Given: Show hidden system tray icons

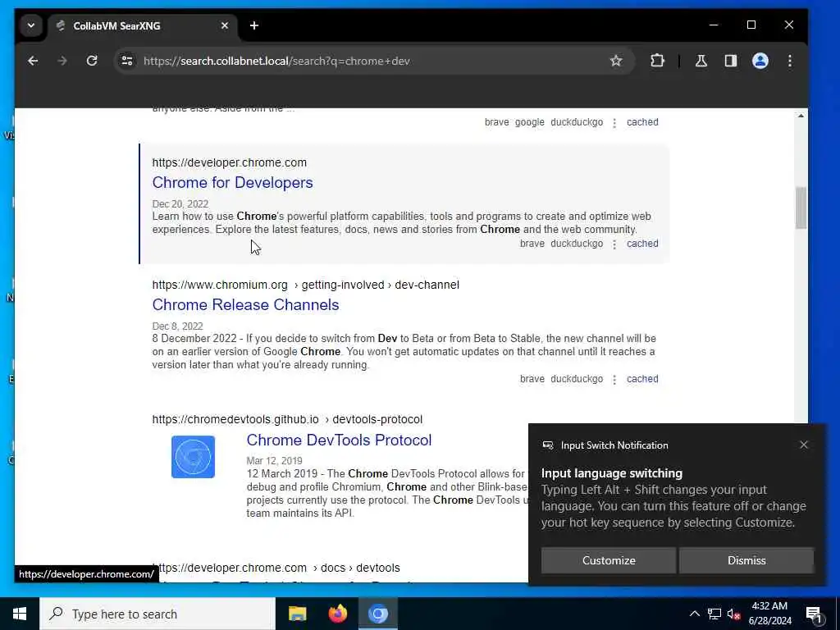Looking at the screenshot, I should pos(694,614).
